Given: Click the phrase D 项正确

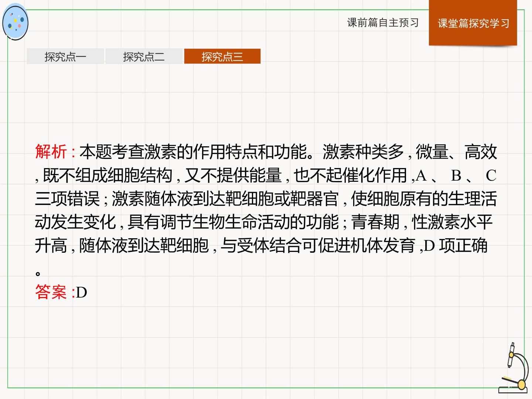Looking at the screenshot, I should [x=456, y=245].
